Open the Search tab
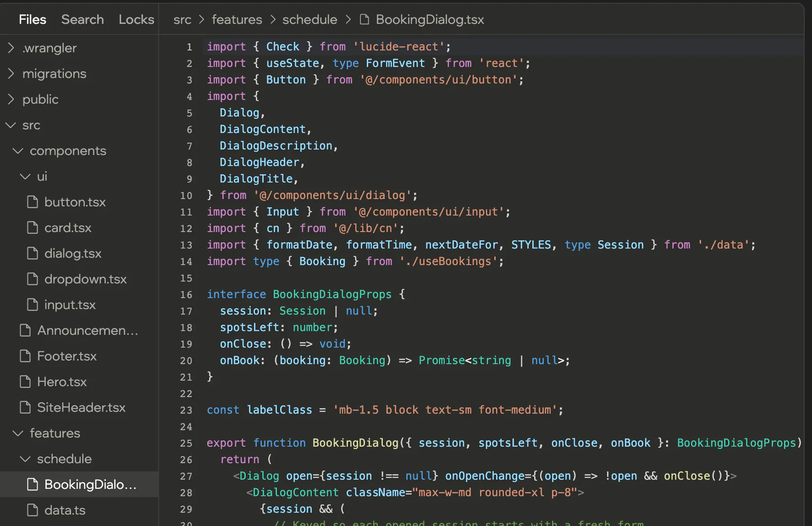Screen dimensions: 812x526 coord(83,19)
